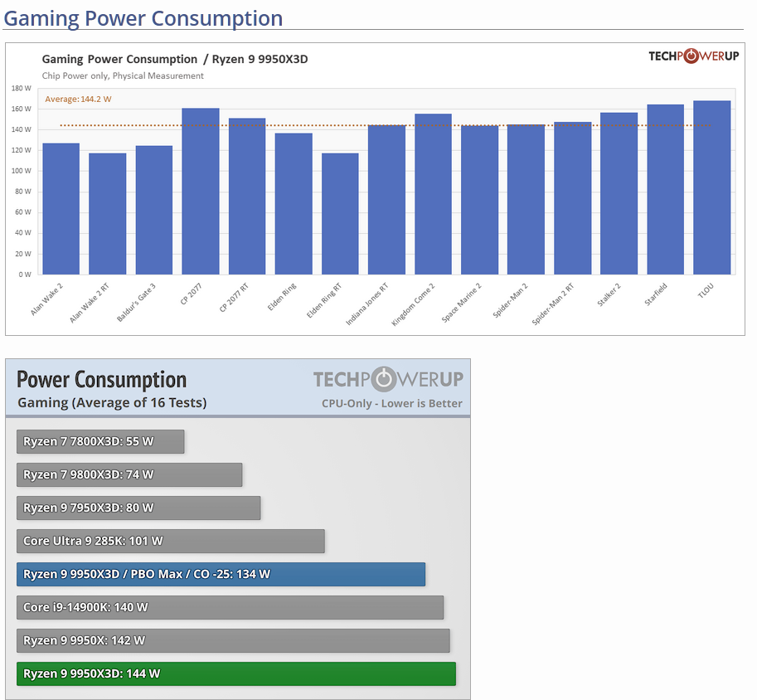Click the CP 2077 bar

pos(201,192)
